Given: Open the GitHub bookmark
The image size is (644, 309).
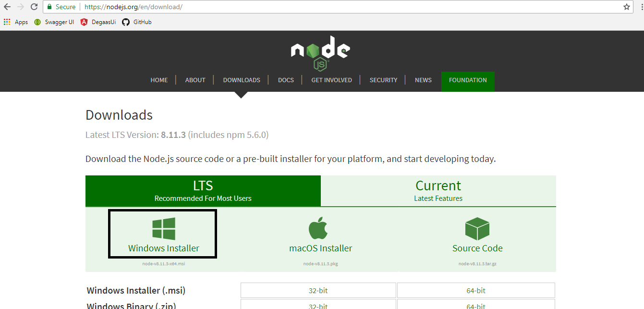Looking at the screenshot, I should coord(137,22).
